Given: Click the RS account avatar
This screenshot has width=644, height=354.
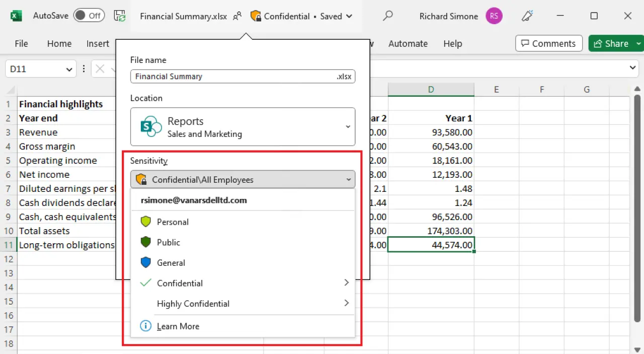Looking at the screenshot, I should pyautogui.click(x=494, y=16).
